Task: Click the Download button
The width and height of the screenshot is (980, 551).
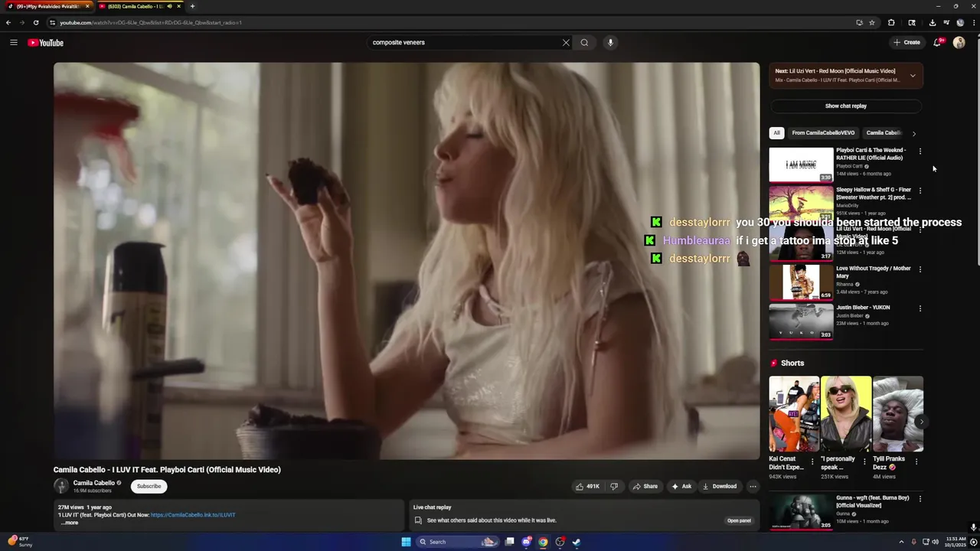Action: 720,486
